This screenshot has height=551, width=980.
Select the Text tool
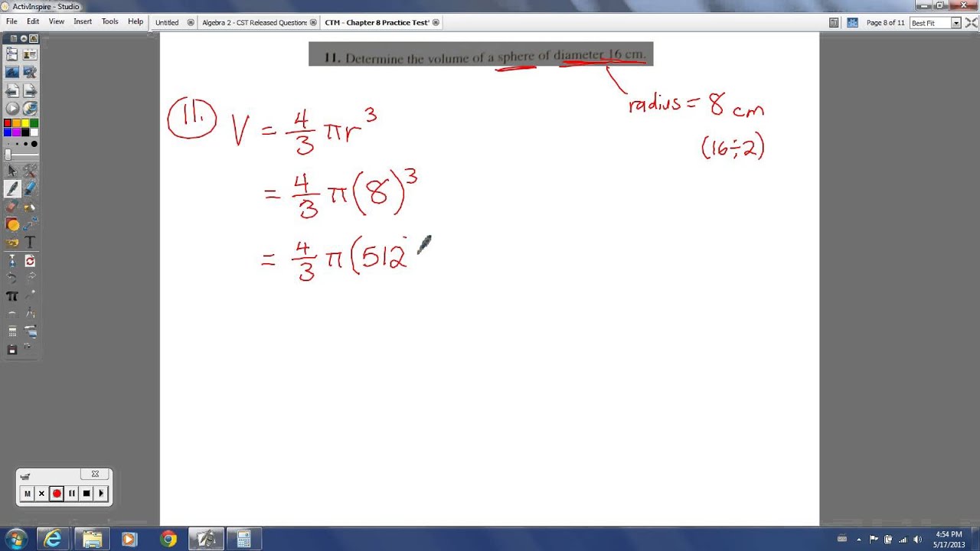point(30,243)
